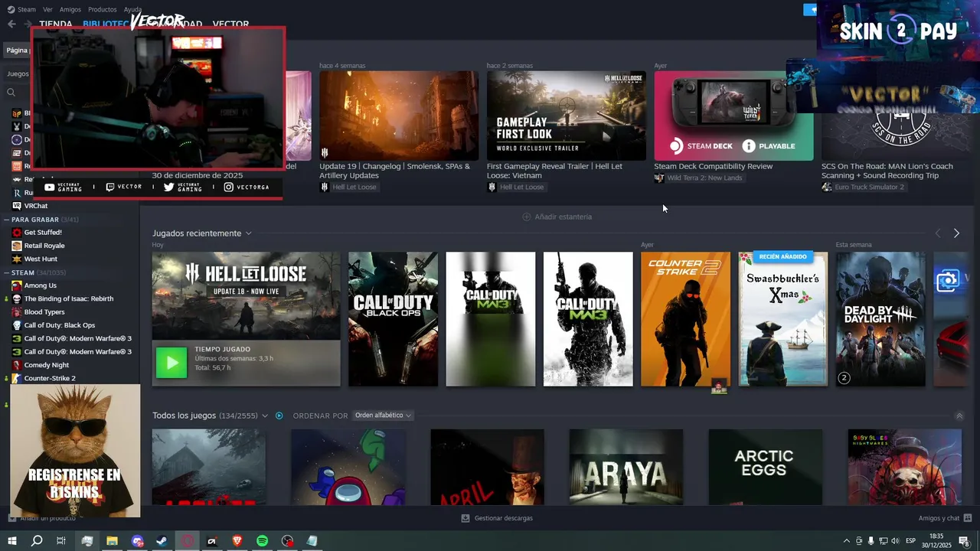Click the green play button for Hell Let Loose
Viewport: 980px width, 551px height.
pyautogui.click(x=171, y=363)
